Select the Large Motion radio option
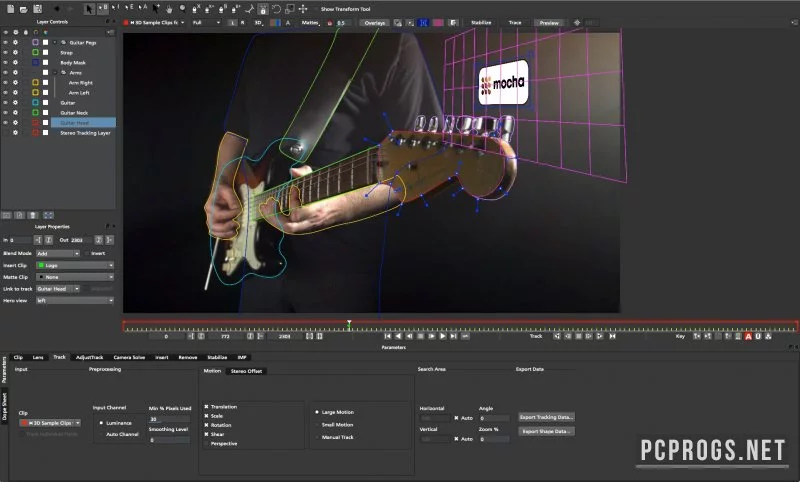Screen dimensions: 800x482 317,412
